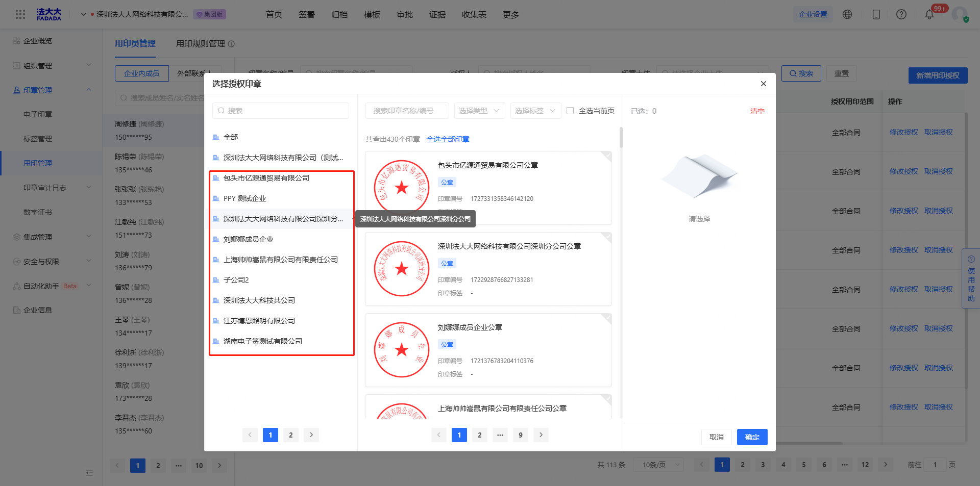The width and height of the screenshot is (980, 486).
Task: Click the FADADA logo
Action: click(x=48, y=14)
